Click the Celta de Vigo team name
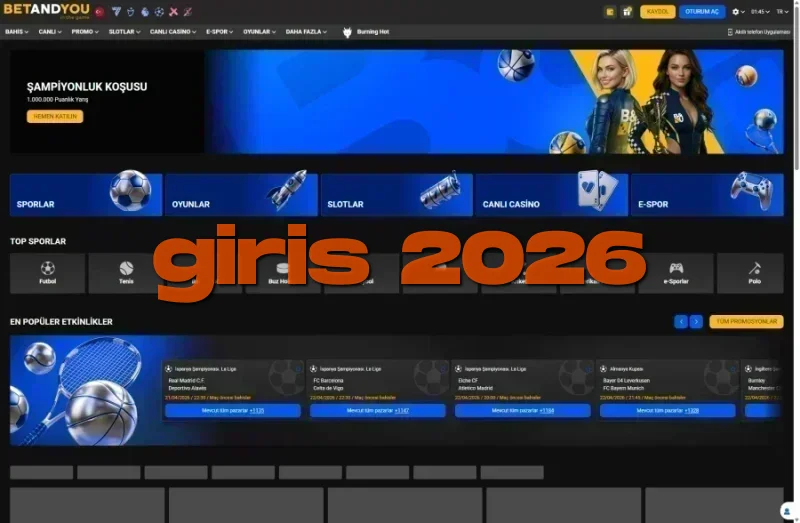 tap(328, 388)
